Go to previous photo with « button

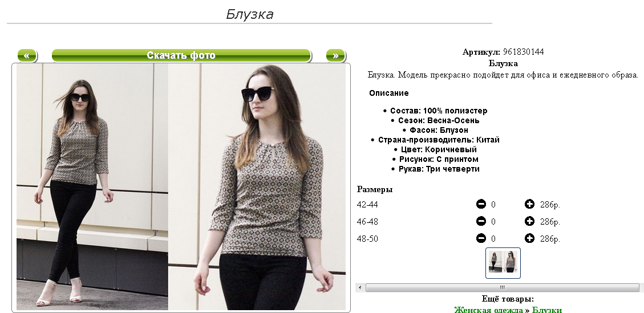click(x=27, y=55)
